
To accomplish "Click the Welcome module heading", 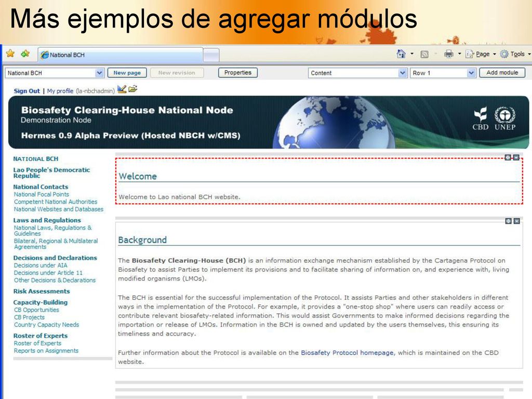I will [x=138, y=177].
